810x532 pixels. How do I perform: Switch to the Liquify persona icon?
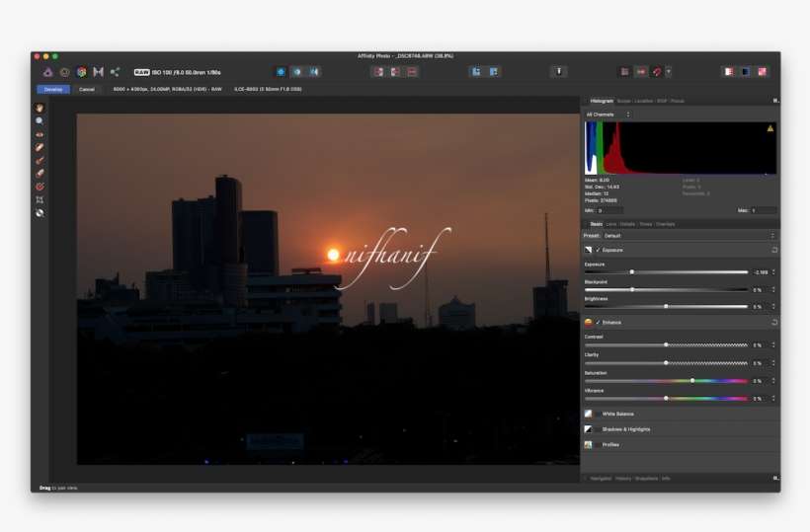64,72
